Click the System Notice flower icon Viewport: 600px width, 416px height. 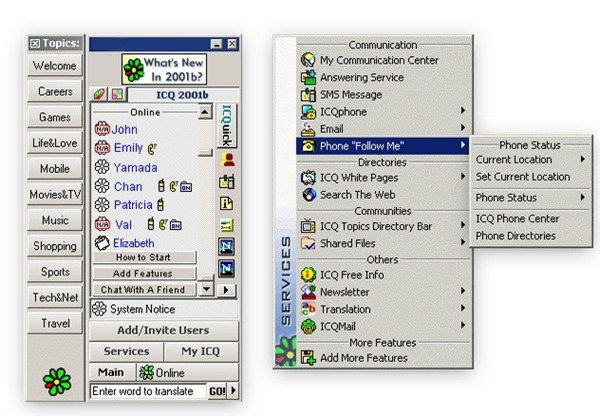[99, 308]
